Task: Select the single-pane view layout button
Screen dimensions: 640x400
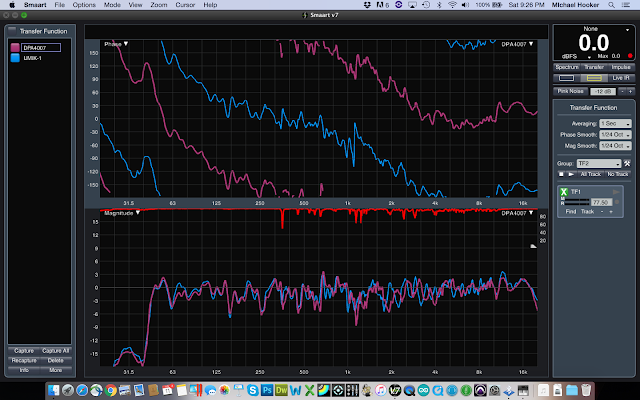Action: 566,78
